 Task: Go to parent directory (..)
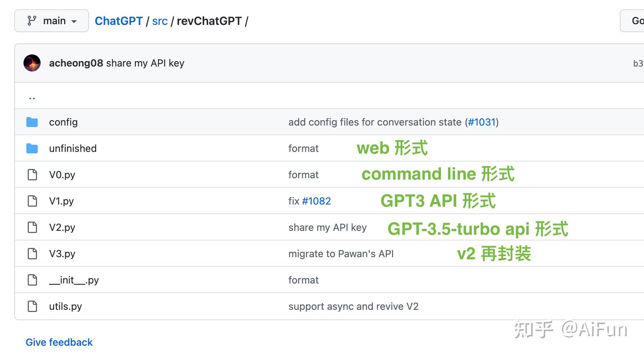[x=32, y=97]
